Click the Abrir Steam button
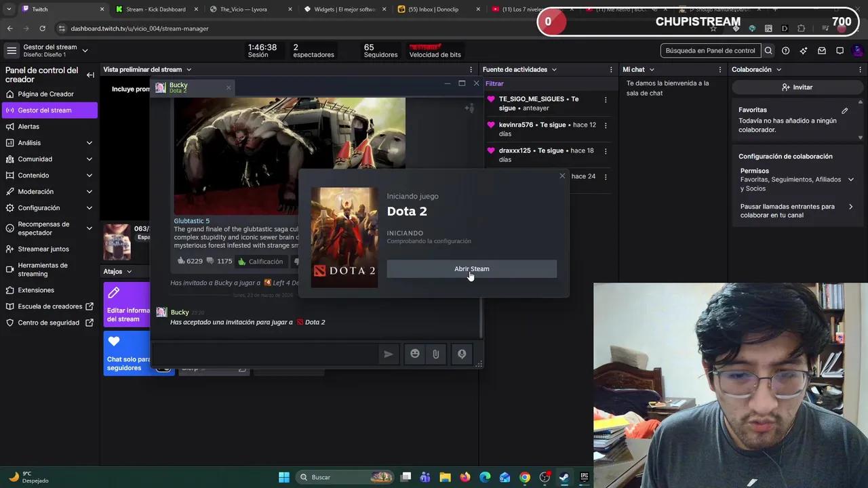The height and width of the screenshot is (488, 868). click(x=472, y=269)
